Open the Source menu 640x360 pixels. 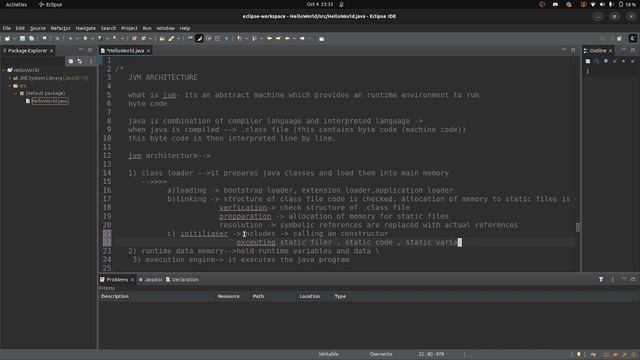click(x=38, y=28)
